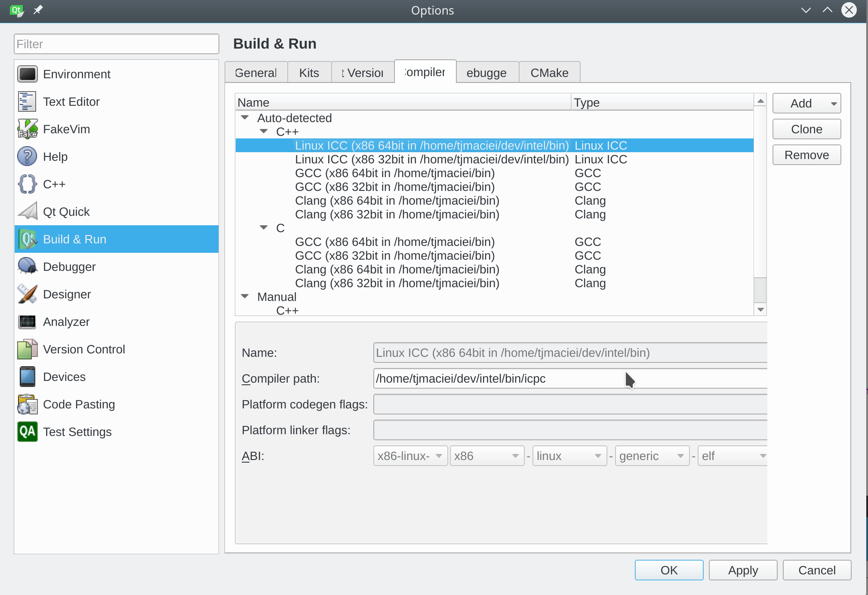This screenshot has height=595, width=868.
Task: Pin the window using titlebar pin icon
Action: (38, 10)
